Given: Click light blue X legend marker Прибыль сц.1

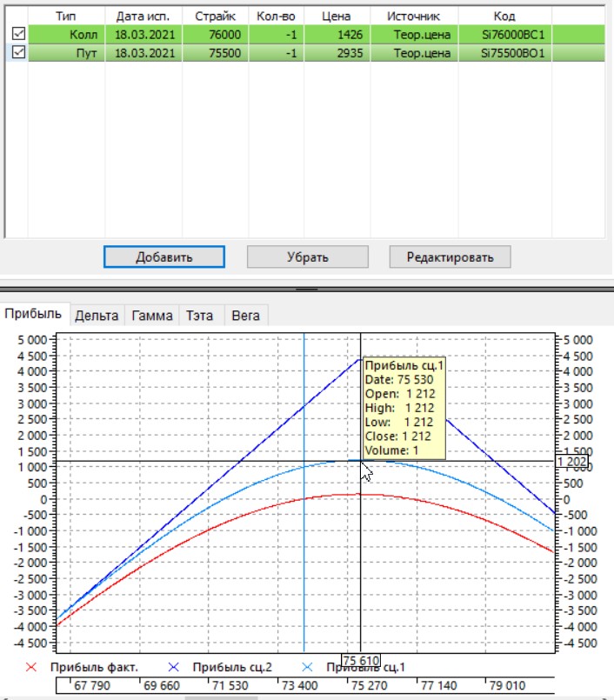Looking at the screenshot, I should click(x=305, y=667).
